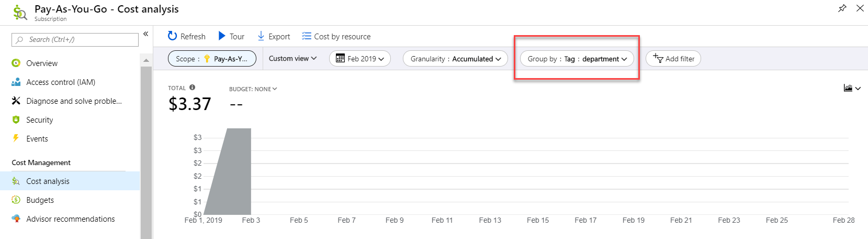Open Group by Tag department dropdown
Image resolution: width=868 pixels, height=239 pixels.
pos(577,59)
